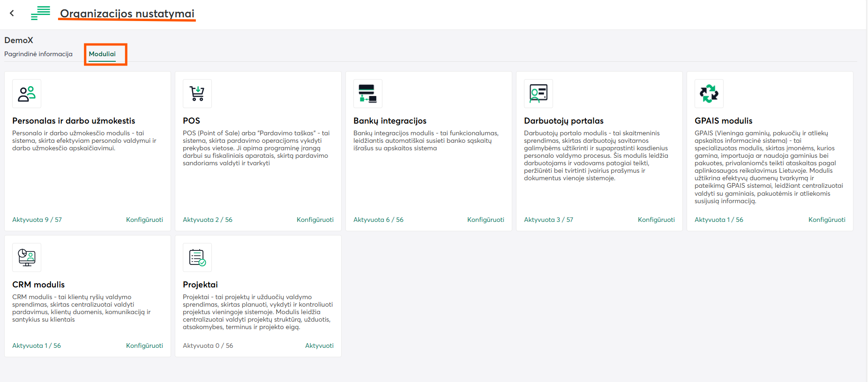Open the green menu lines icon

[41, 13]
